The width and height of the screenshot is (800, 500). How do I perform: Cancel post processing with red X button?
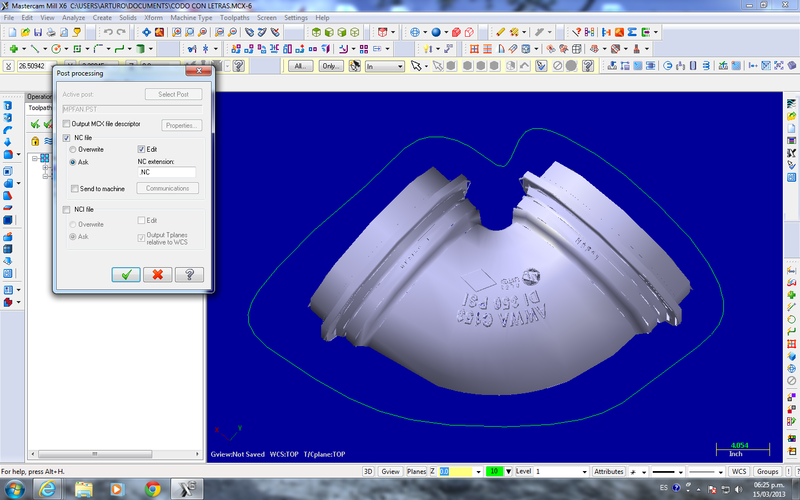click(x=157, y=274)
